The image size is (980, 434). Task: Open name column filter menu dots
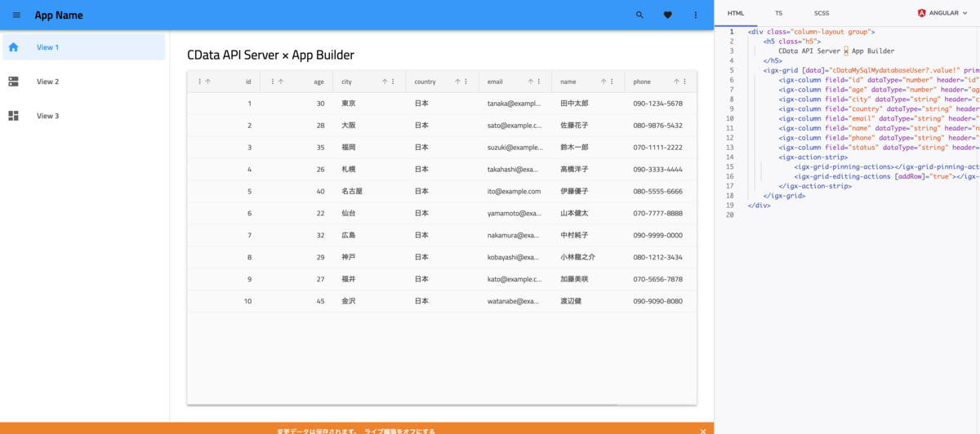pyautogui.click(x=612, y=82)
